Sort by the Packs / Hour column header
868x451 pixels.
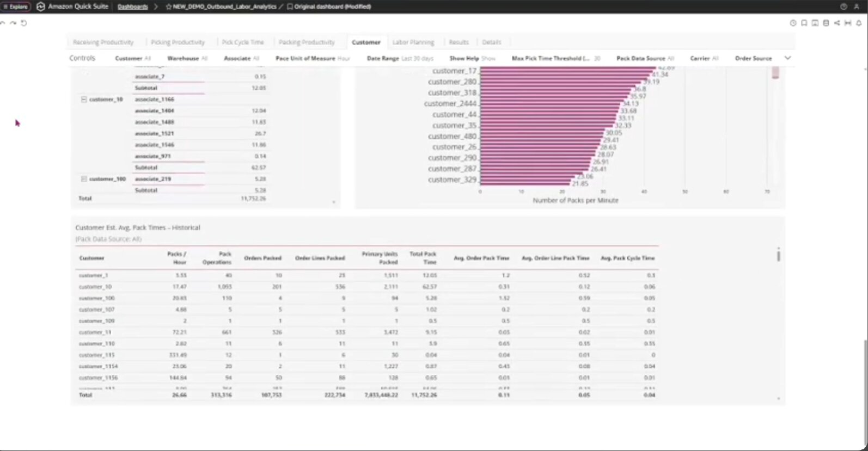click(176, 258)
